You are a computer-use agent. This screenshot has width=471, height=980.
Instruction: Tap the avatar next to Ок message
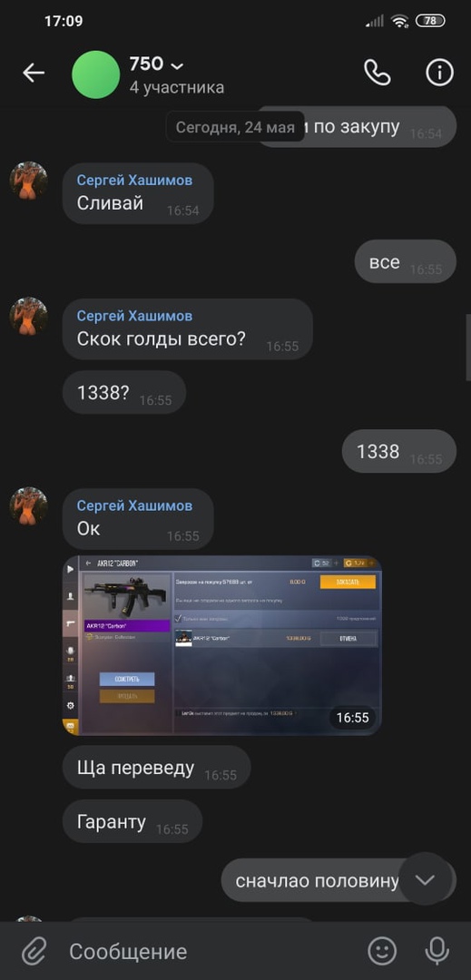29,505
